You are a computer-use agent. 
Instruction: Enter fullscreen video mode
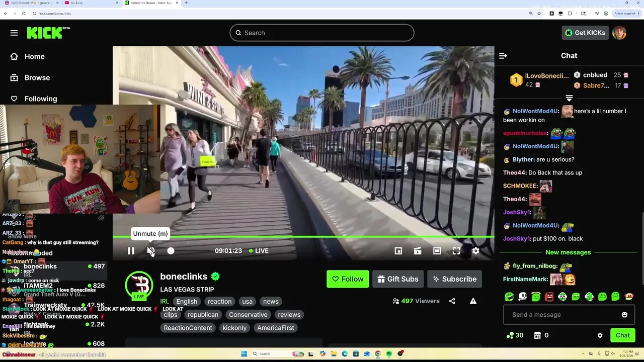coord(456,251)
